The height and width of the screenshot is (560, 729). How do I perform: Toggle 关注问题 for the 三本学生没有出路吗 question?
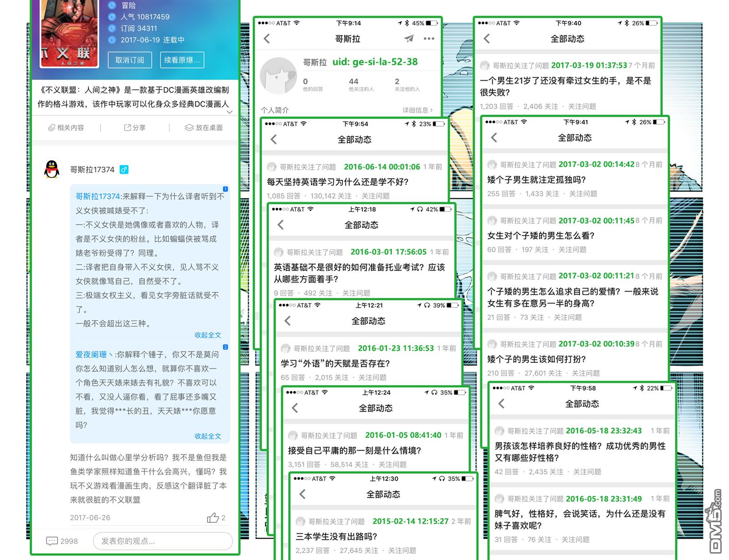[x=402, y=550]
